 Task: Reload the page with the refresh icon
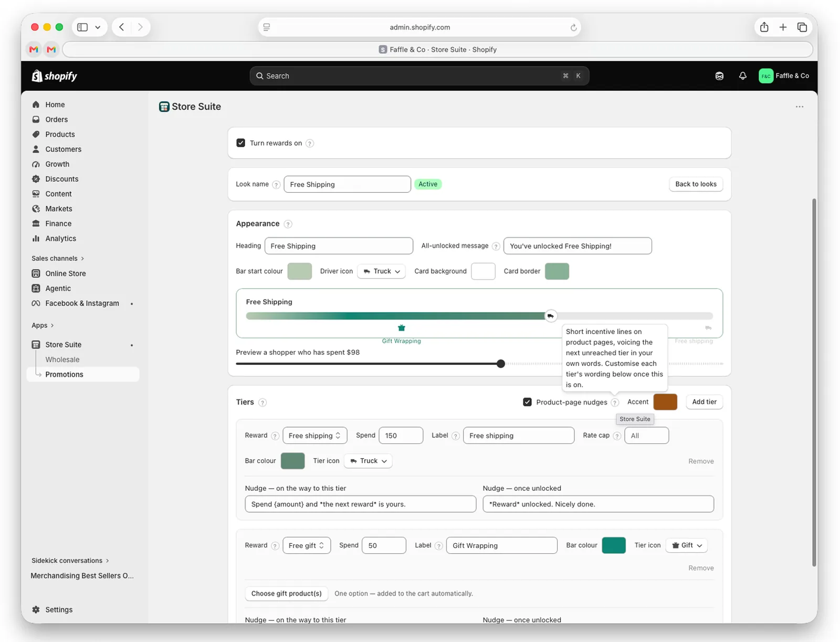pos(573,27)
